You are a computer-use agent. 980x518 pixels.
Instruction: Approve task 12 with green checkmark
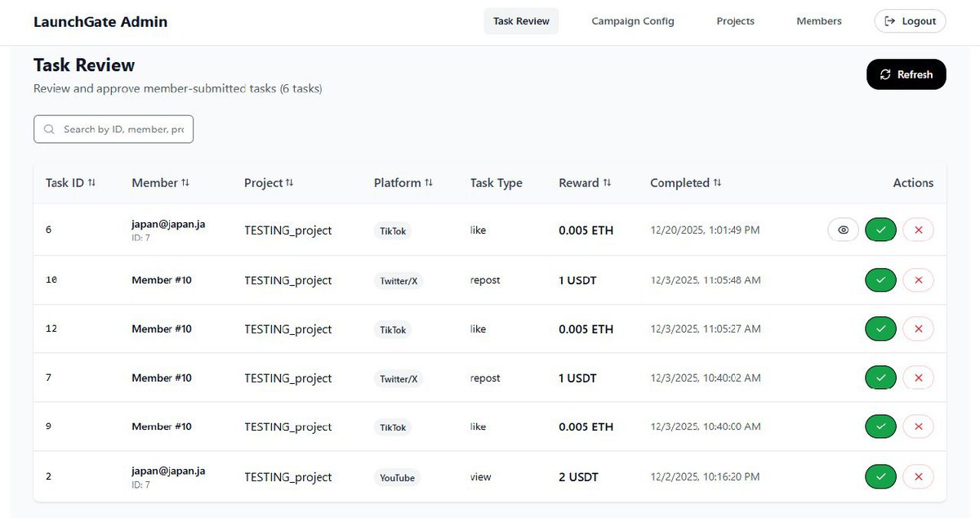[880, 329]
